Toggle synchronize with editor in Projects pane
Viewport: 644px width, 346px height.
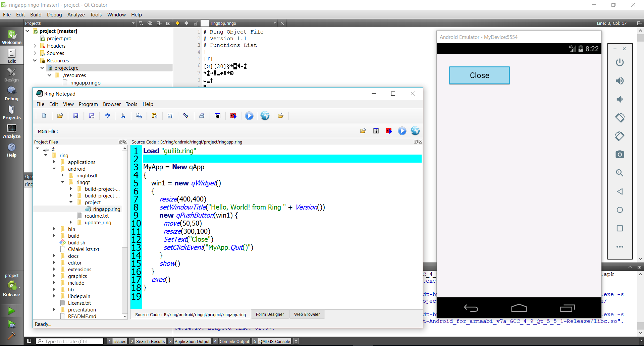point(150,23)
